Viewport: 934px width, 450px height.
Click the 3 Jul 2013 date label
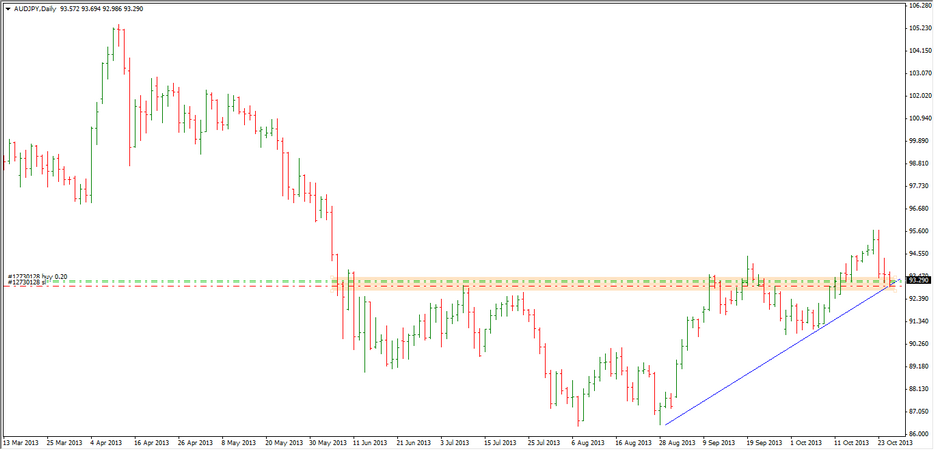tap(456, 441)
